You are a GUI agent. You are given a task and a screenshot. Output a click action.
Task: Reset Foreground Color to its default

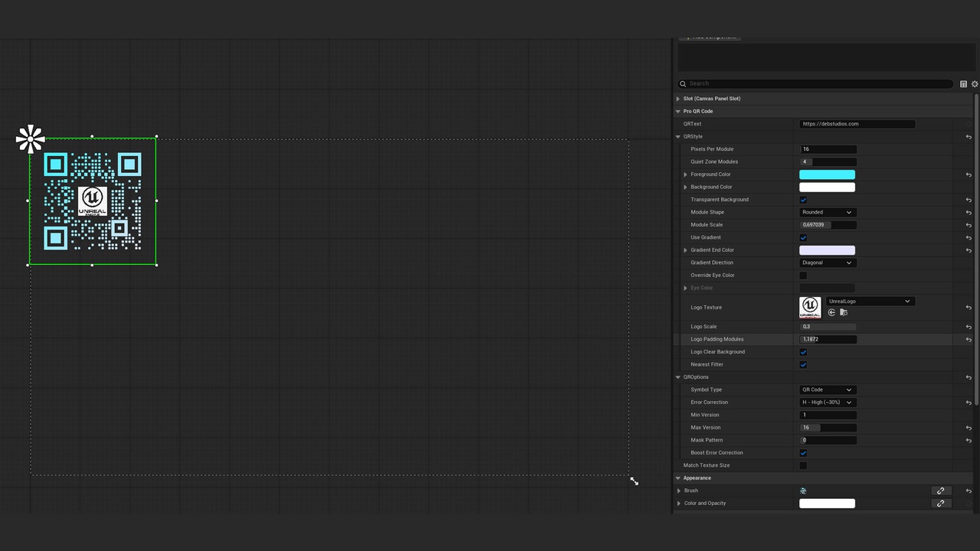[969, 174]
